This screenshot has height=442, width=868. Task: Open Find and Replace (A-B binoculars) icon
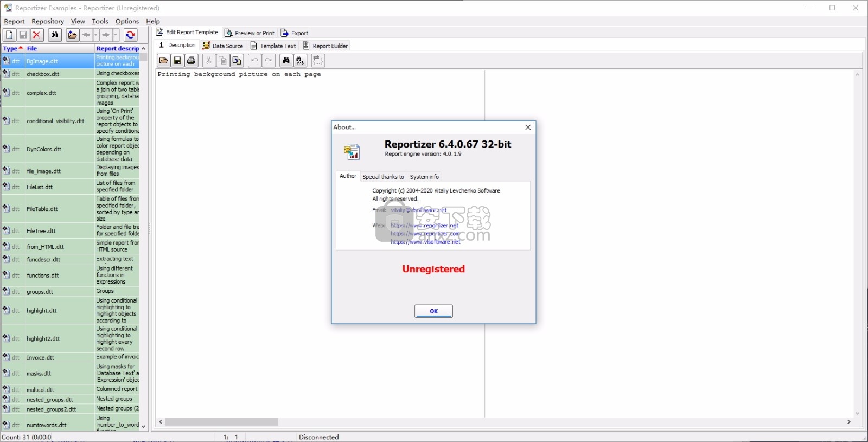300,60
